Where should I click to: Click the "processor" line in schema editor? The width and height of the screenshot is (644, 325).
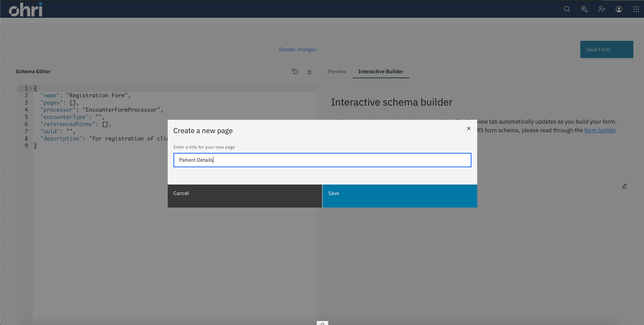click(101, 110)
